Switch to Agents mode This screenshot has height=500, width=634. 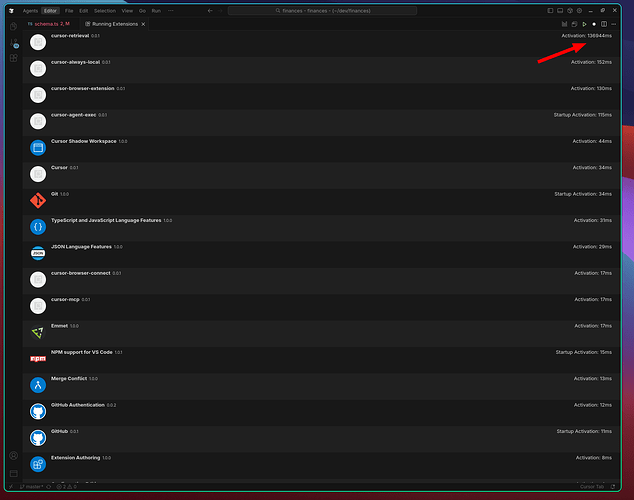tap(30, 11)
